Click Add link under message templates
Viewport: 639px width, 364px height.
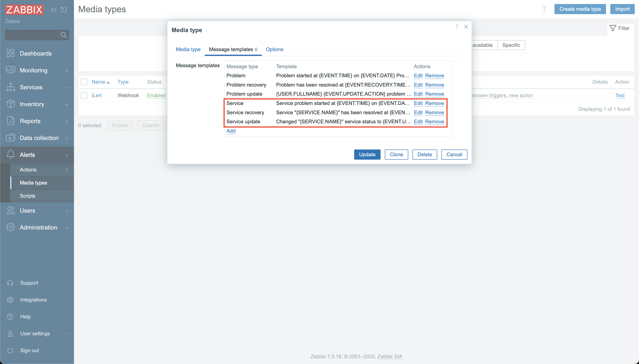(231, 131)
